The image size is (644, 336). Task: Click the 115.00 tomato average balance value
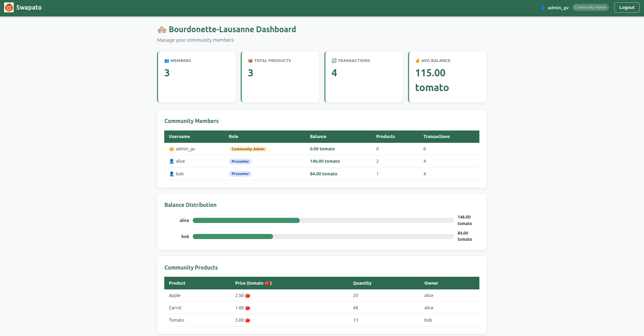pyautogui.click(x=432, y=80)
